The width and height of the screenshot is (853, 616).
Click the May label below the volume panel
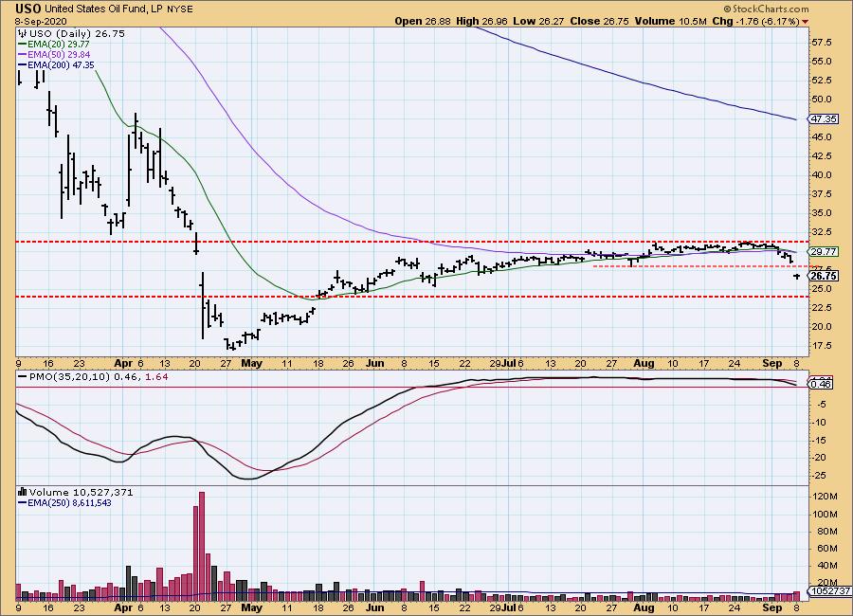coord(252,607)
